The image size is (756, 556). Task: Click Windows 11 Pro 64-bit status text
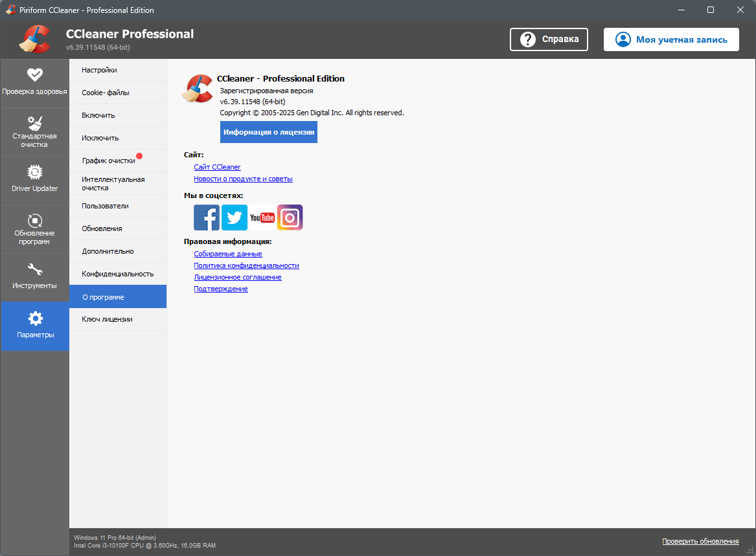(x=115, y=538)
